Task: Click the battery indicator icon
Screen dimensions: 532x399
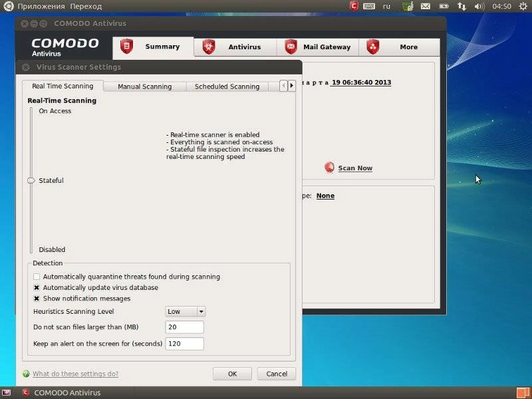Action: click(444, 6)
